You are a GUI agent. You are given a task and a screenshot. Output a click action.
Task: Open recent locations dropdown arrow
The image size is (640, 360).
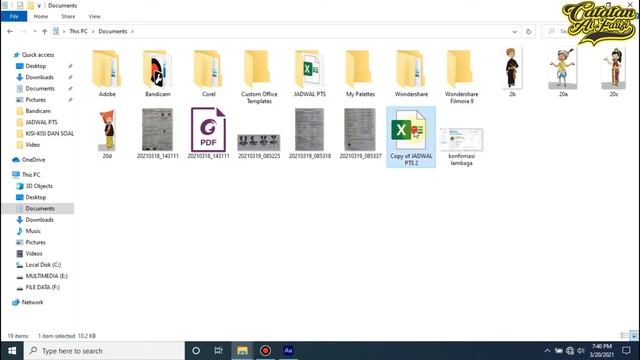pyautogui.click(x=35, y=31)
